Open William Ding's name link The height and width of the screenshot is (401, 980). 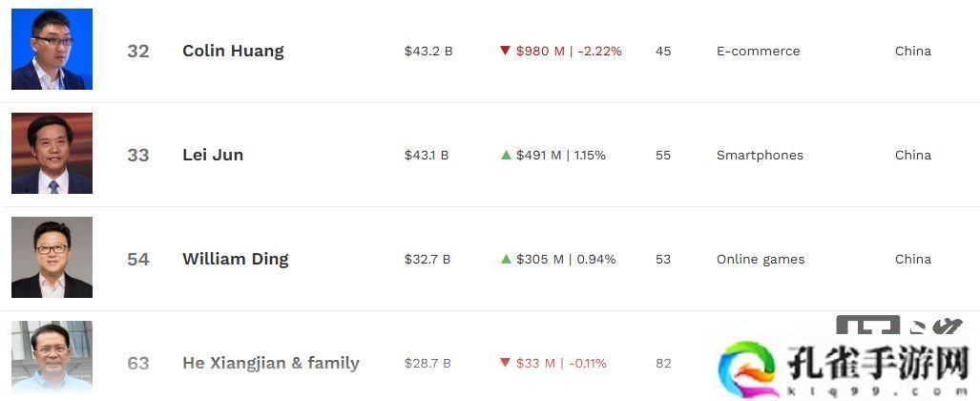[x=235, y=260]
